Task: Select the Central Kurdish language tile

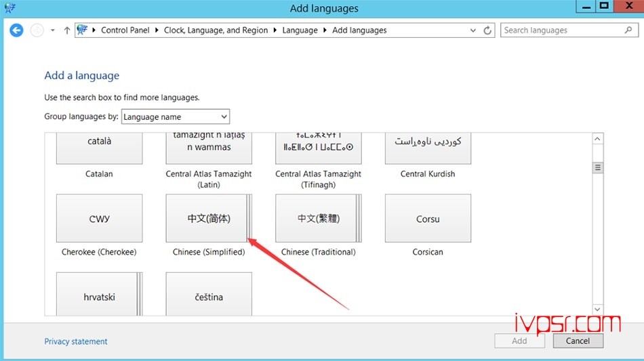Action: click(428, 148)
